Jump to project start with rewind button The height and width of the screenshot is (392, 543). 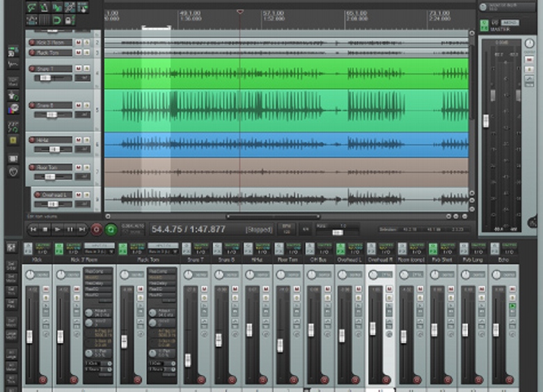(33, 229)
